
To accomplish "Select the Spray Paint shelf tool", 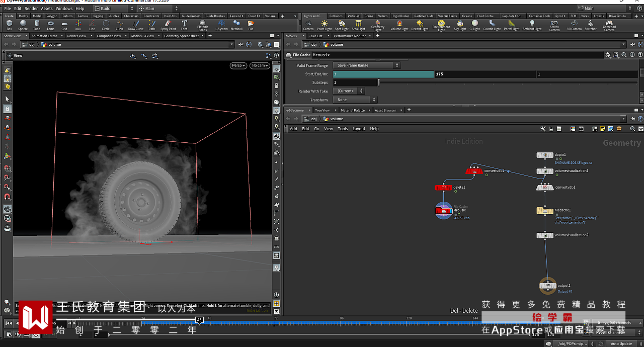I will (168, 25).
